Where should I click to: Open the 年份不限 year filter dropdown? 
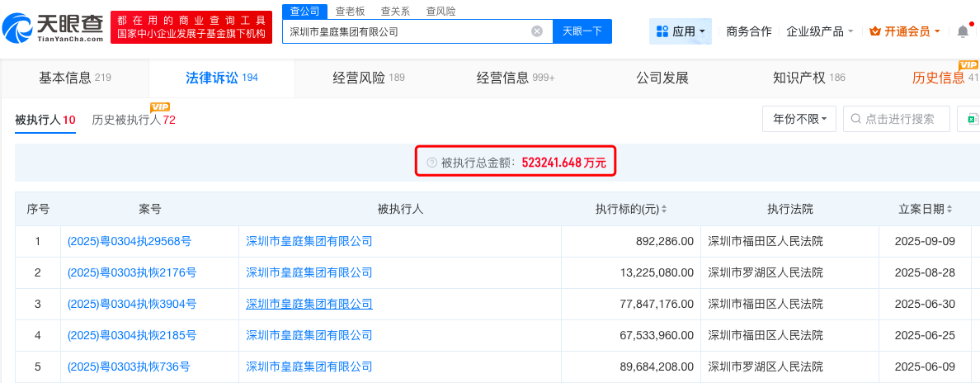(x=799, y=119)
